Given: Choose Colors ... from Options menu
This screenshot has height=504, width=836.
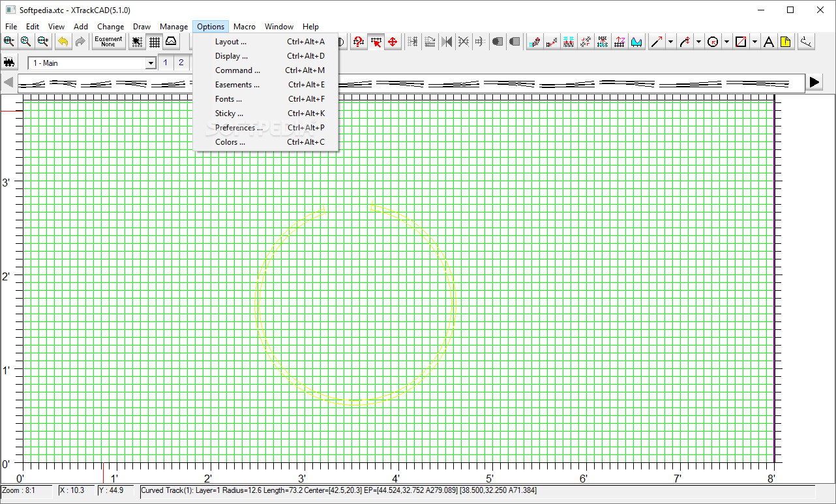Looking at the screenshot, I should [x=266, y=142].
